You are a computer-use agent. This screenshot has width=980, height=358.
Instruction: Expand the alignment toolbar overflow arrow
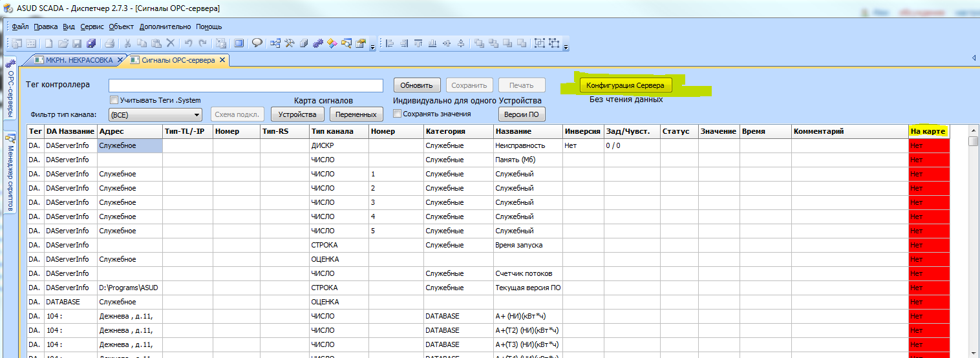[566, 47]
